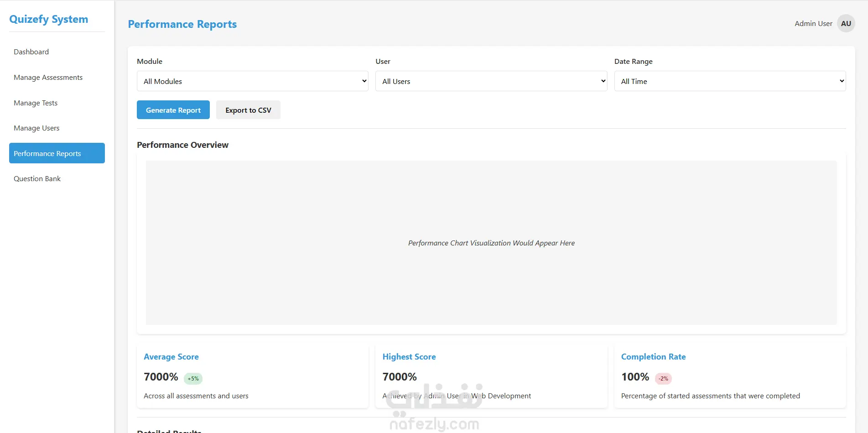This screenshot has width=868, height=433.
Task: Go to Dashboard in sidebar
Action: pos(31,52)
